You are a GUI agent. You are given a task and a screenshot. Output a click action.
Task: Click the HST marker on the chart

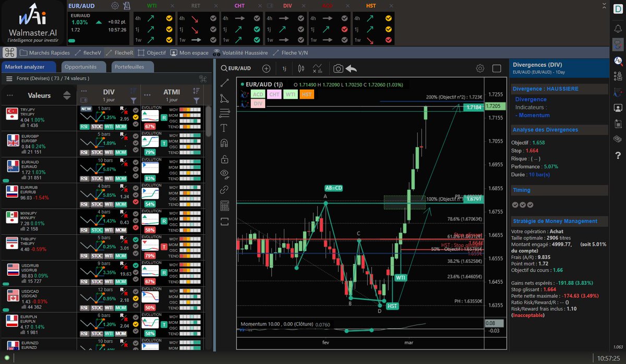point(392,306)
